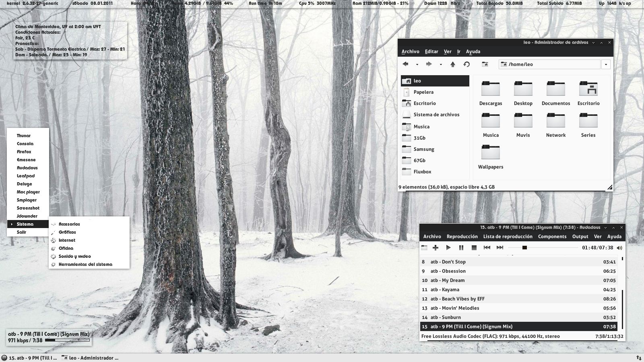Select Fluxbox bookmark in the sidebar

click(x=435, y=172)
